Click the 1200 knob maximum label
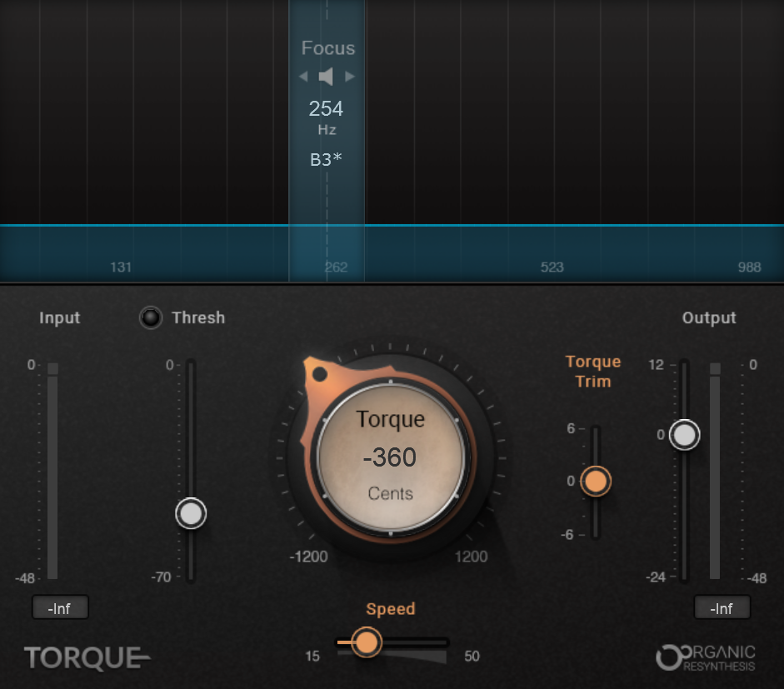 471,557
